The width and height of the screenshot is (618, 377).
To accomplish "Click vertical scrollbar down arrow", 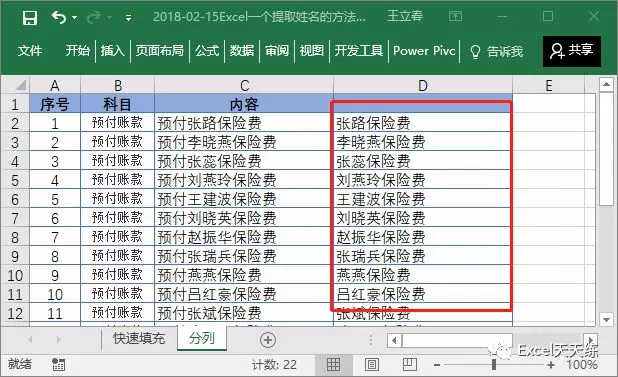I will 606,319.
